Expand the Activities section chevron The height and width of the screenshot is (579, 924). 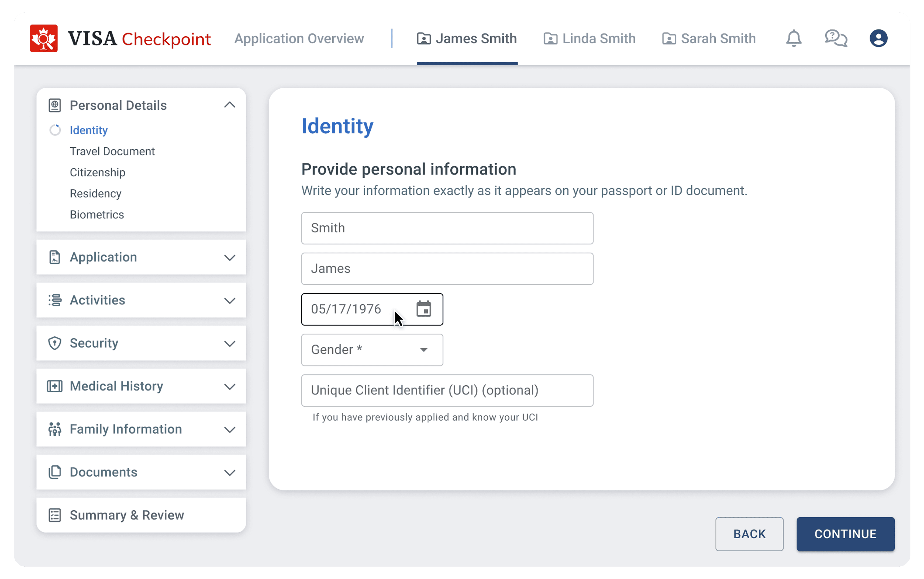[x=229, y=301]
